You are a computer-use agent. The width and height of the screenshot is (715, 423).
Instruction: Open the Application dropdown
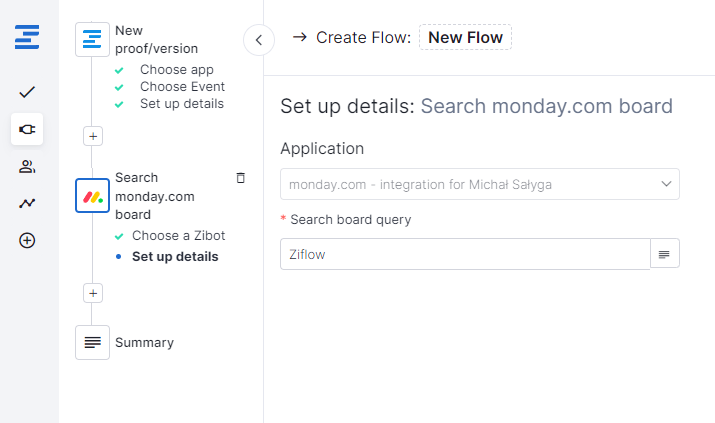(480, 184)
